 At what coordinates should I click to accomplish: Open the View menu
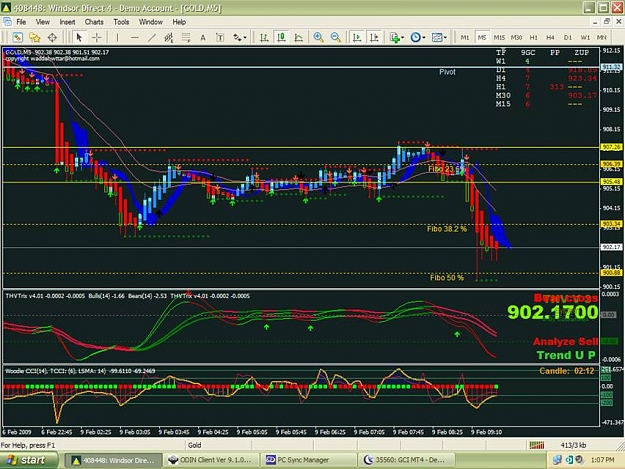pyautogui.click(x=43, y=22)
